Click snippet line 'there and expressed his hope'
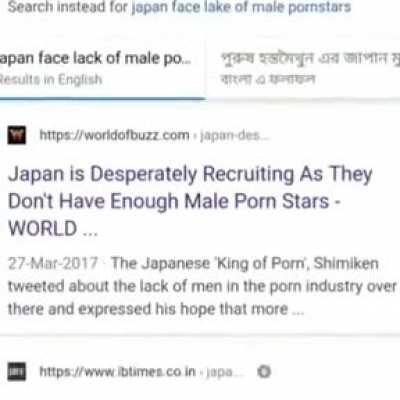The width and height of the screenshot is (400, 400). (156, 309)
